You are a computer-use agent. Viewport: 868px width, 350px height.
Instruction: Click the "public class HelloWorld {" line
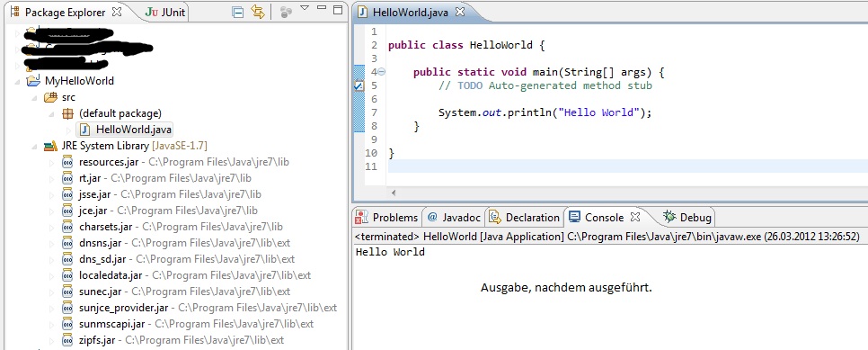466,46
